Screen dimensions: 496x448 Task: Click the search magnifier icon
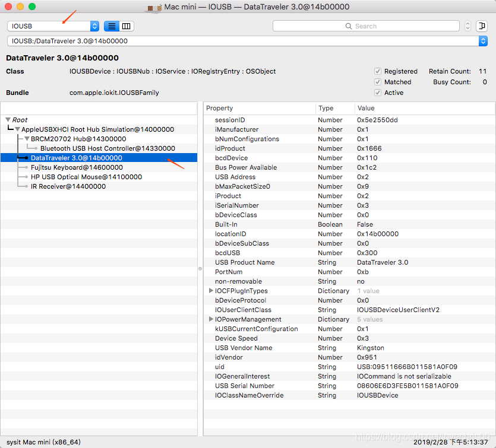[348, 26]
